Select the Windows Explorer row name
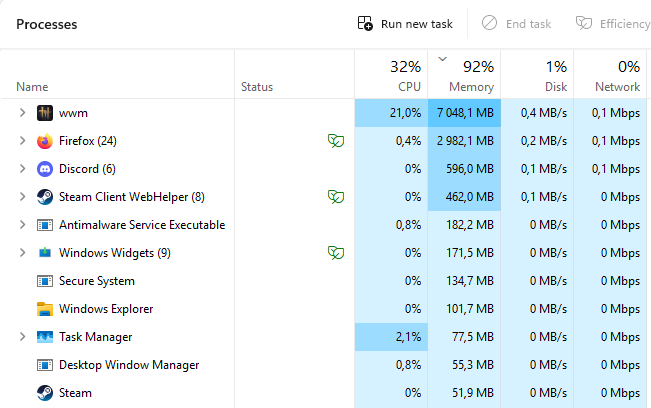This screenshot has width=651, height=408. point(106,309)
